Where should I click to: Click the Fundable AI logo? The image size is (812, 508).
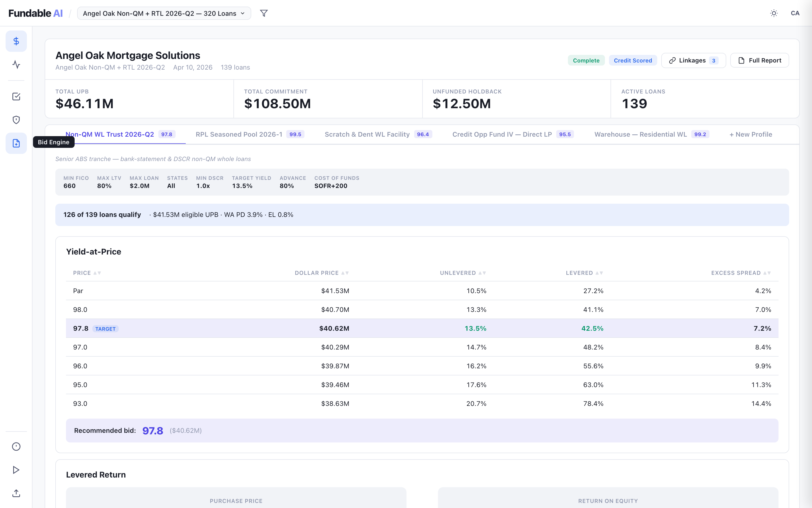(x=36, y=13)
